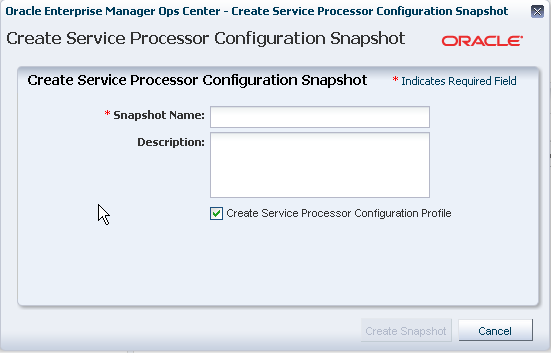This screenshot has width=560, height=360.
Task: Click the large page heading text
Action: click(x=206, y=38)
